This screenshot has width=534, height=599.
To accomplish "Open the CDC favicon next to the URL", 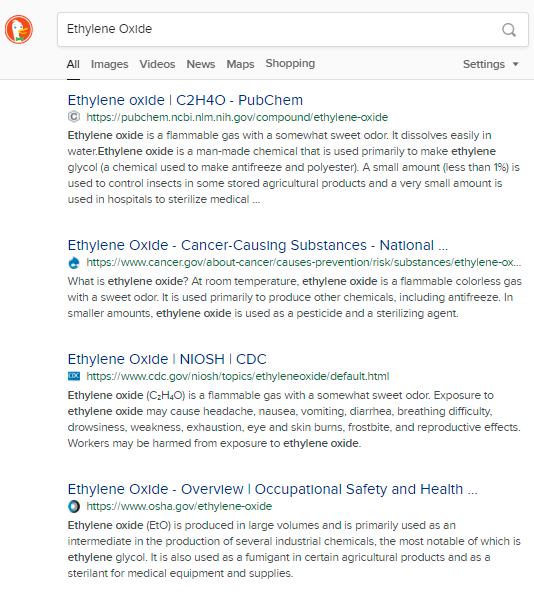I will (x=74, y=376).
